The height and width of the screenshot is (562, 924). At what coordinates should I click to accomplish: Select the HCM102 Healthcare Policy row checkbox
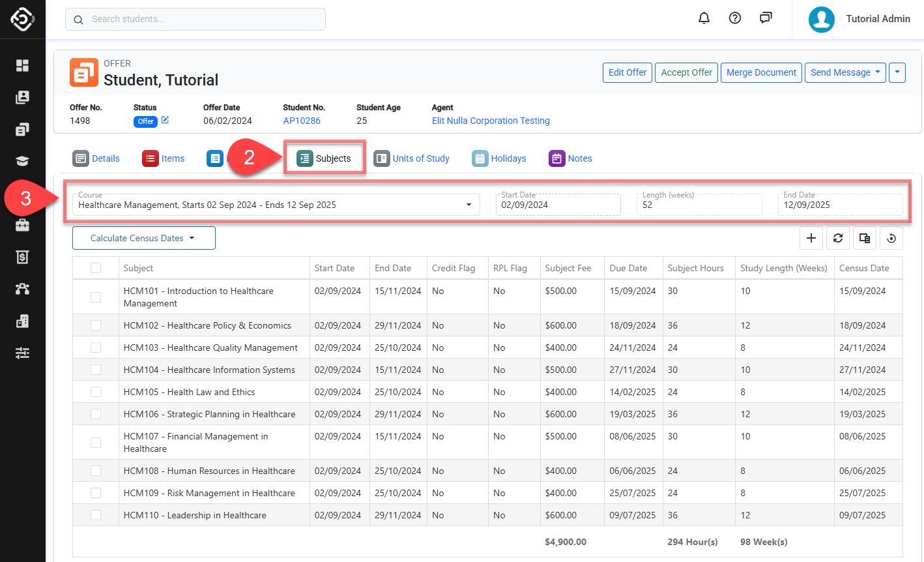coord(96,325)
